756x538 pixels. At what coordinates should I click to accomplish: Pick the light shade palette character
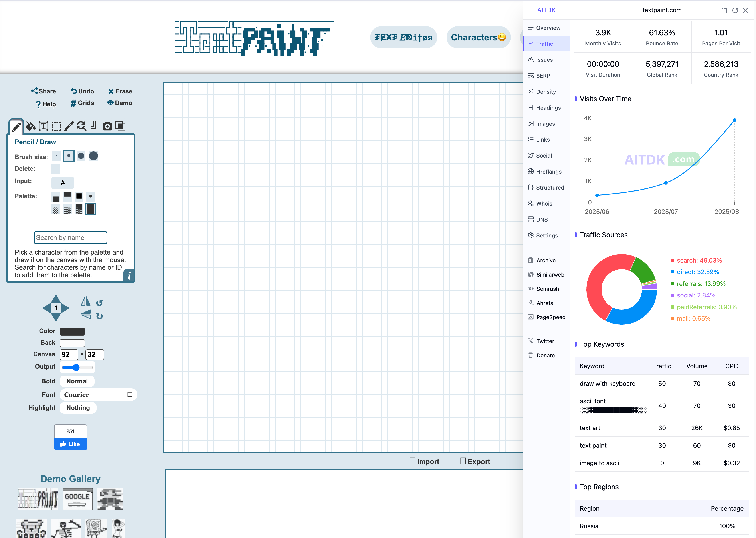56,209
